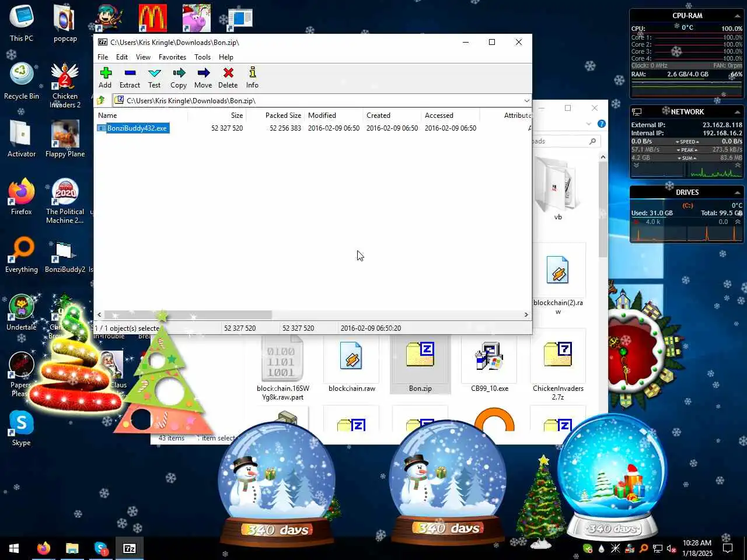The height and width of the screenshot is (560, 747).
Task: Select The Political Machine 2020 shortcut
Action: [65, 201]
